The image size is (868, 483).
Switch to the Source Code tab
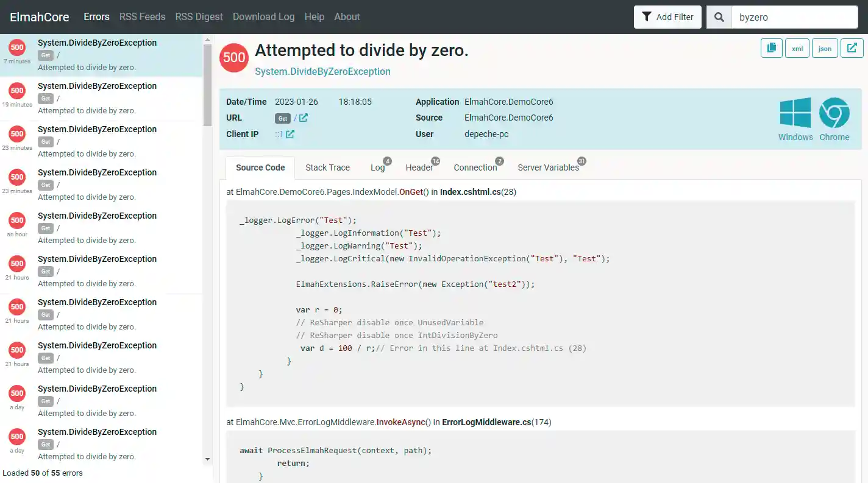260,167
